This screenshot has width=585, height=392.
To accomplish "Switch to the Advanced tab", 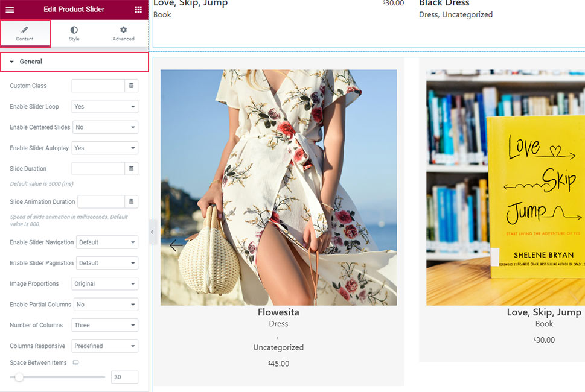I will tap(123, 33).
